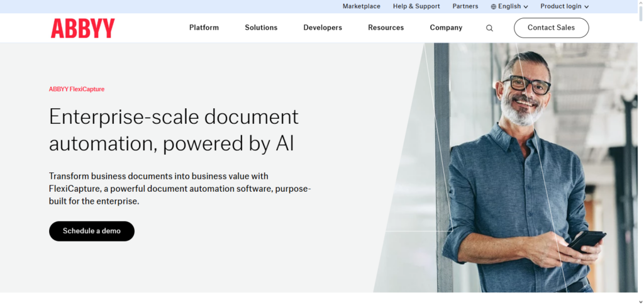This screenshot has height=305, width=644.
Task: Click the ABBYY logo
Action: click(82, 28)
